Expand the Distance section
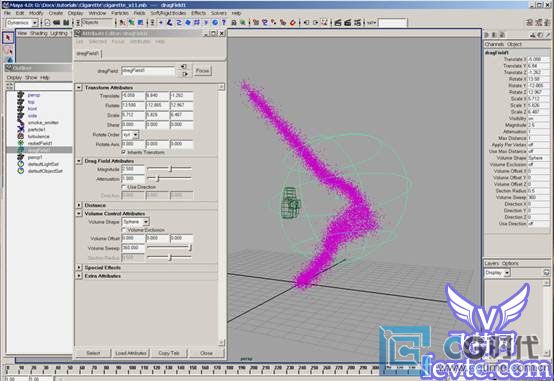The width and height of the screenshot is (554, 381). coord(79,205)
